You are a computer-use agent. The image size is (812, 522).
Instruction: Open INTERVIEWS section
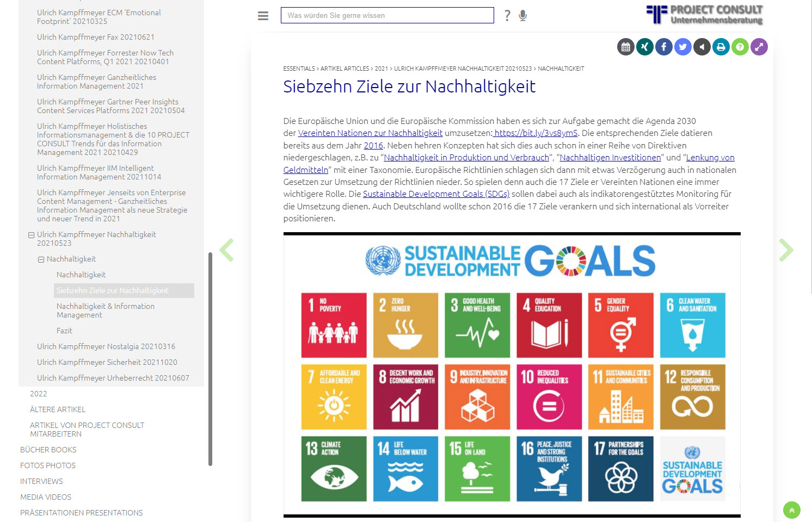pyautogui.click(x=41, y=481)
